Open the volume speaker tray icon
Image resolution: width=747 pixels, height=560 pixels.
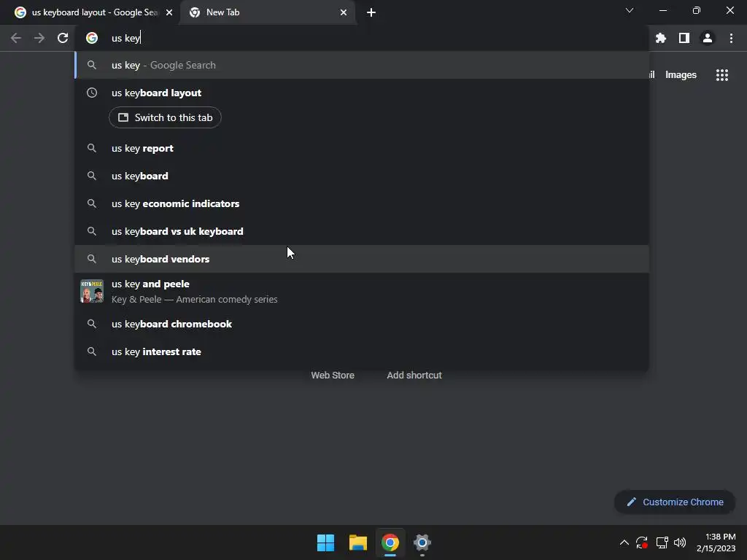[x=680, y=542]
